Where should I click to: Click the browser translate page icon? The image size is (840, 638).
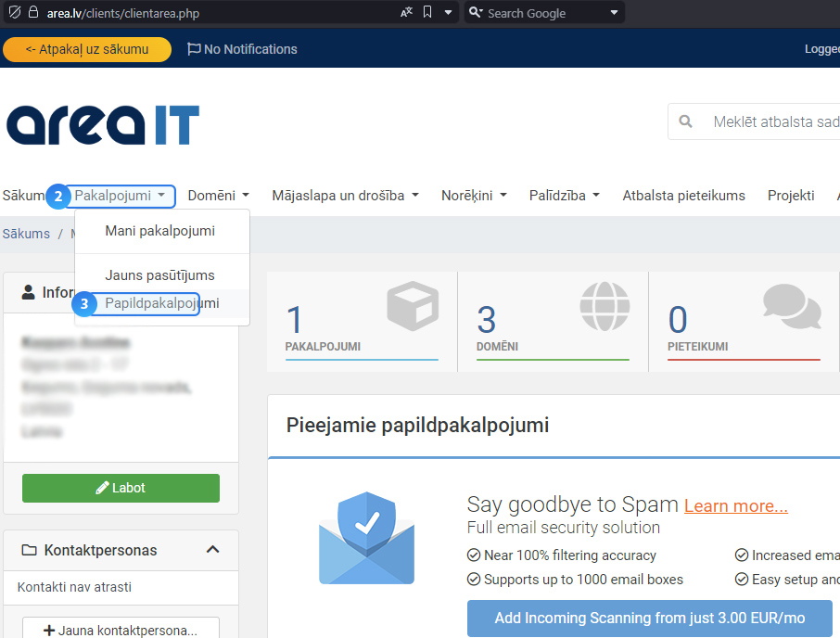[406, 13]
